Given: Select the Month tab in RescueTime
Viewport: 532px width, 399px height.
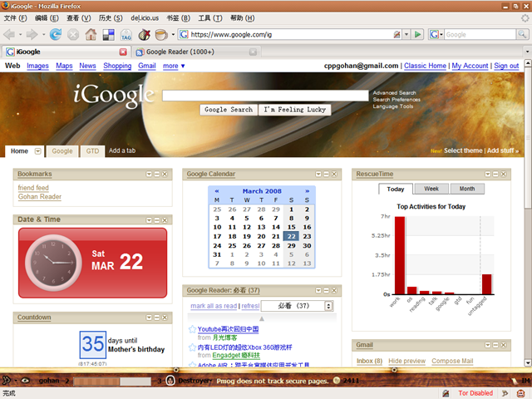Looking at the screenshot, I should (467, 189).
